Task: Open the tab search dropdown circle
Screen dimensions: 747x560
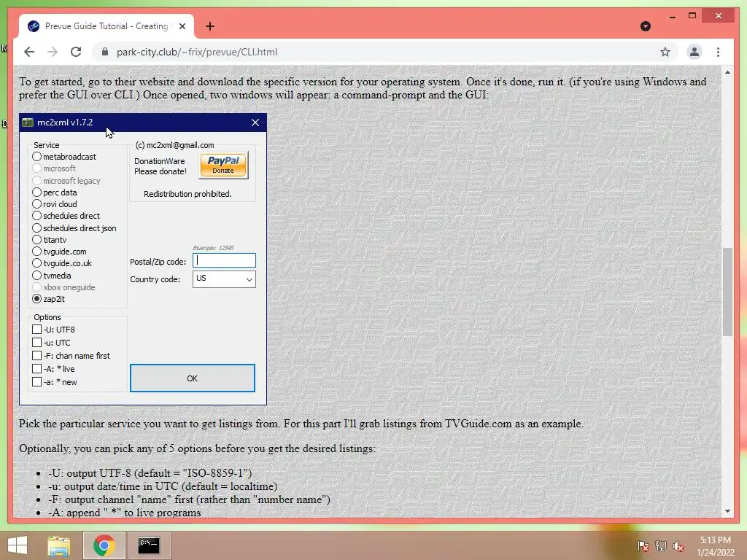Action: click(646, 26)
